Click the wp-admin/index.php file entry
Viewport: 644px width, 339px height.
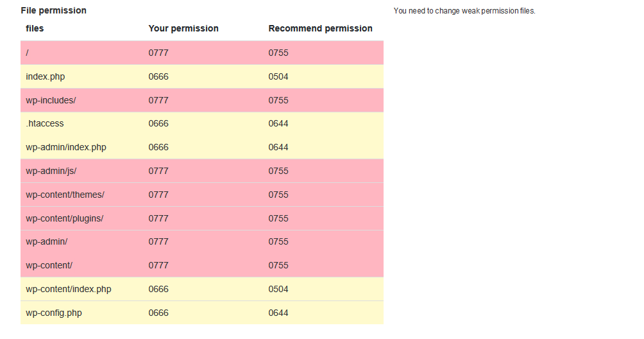coord(66,147)
